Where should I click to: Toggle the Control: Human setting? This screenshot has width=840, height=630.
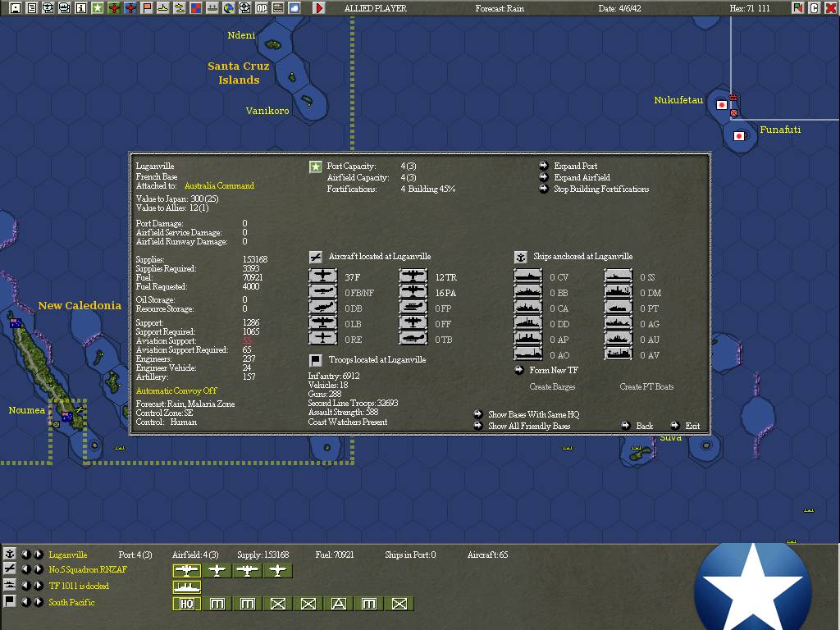[166, 422]
